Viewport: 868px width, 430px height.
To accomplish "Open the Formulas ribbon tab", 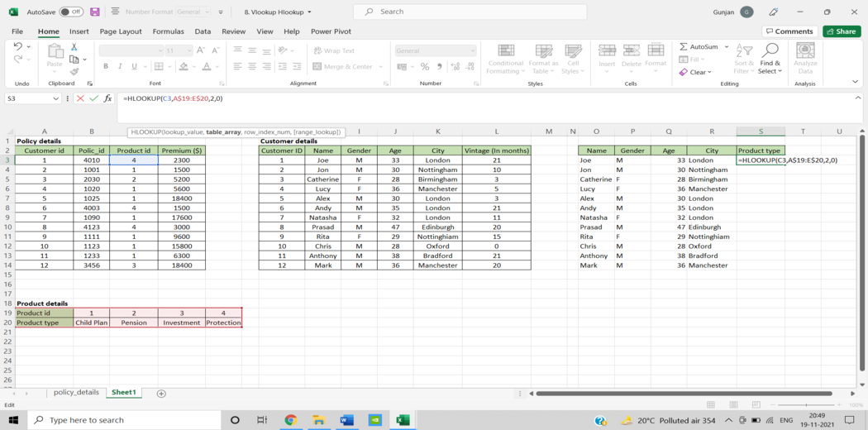I will [x=169, y=31].
